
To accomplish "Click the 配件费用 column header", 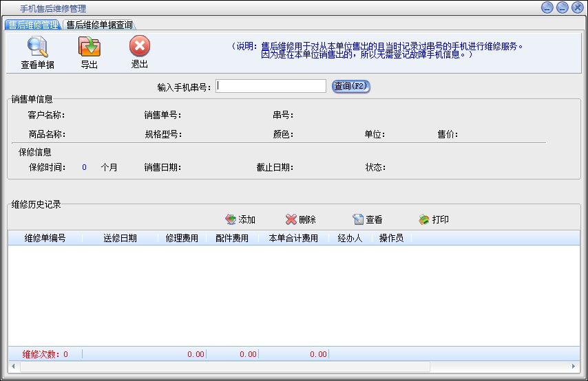I will coord(232,239).
